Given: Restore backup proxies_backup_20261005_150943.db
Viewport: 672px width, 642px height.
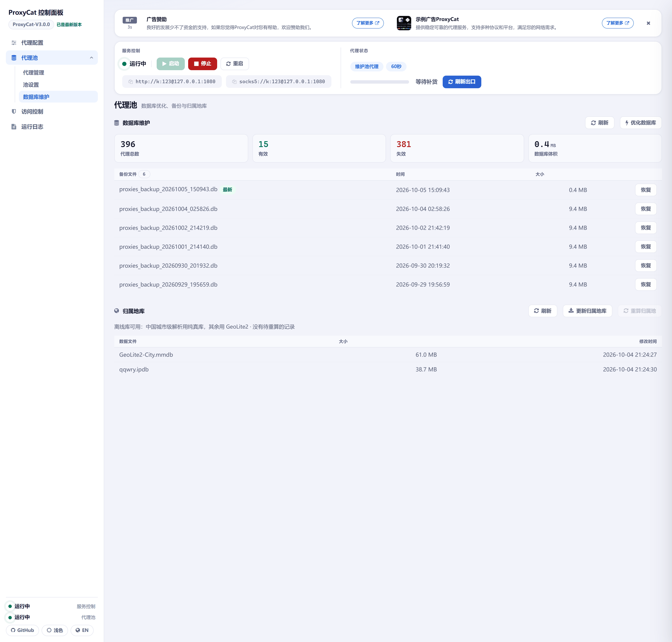Looking at the screenshot, I should tap(646, 190).
